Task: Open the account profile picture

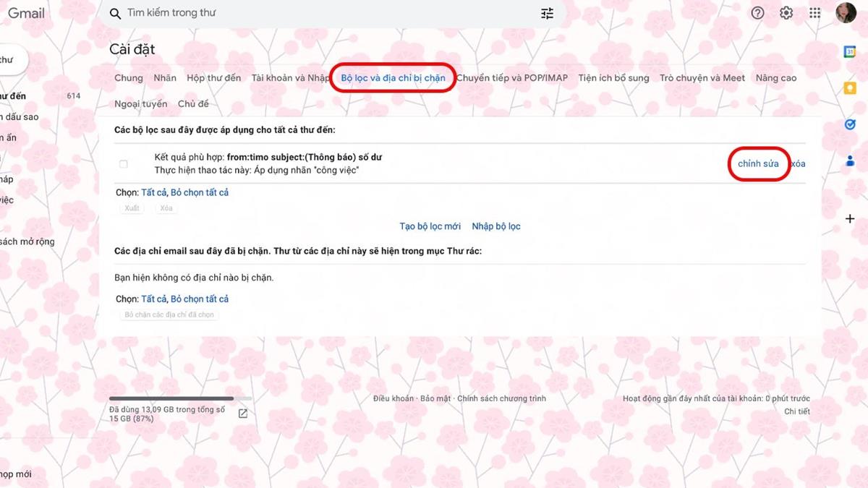Action: coord(846,13)
